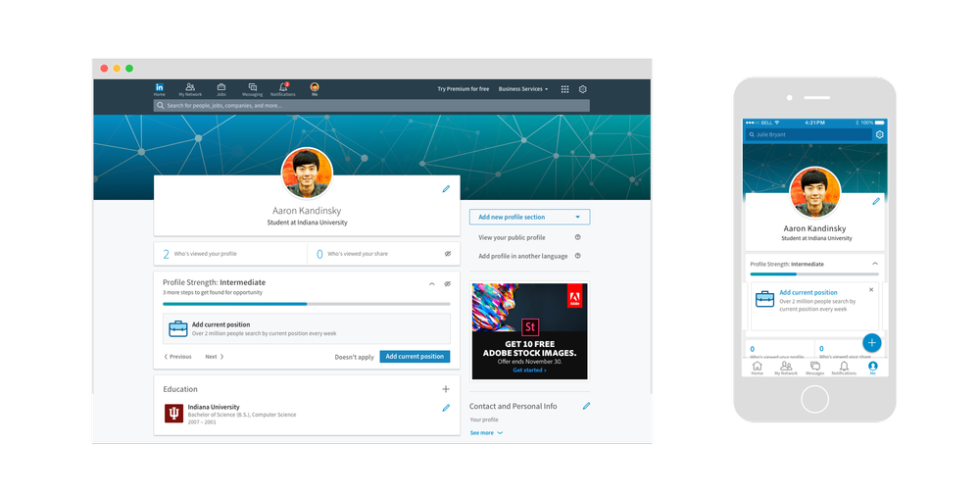Edit desktop profile intro via pencil icon
980x495 pixels.
pos(446,189)
